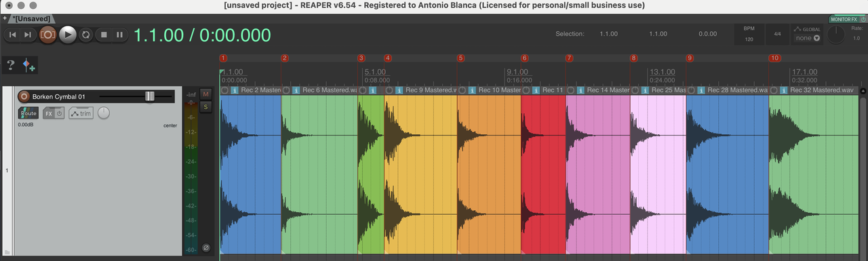The height and width of the screenshot is (261, 868).
Task: Arm Borken Cymbal 01 track for recording
Action: (24, 96)
